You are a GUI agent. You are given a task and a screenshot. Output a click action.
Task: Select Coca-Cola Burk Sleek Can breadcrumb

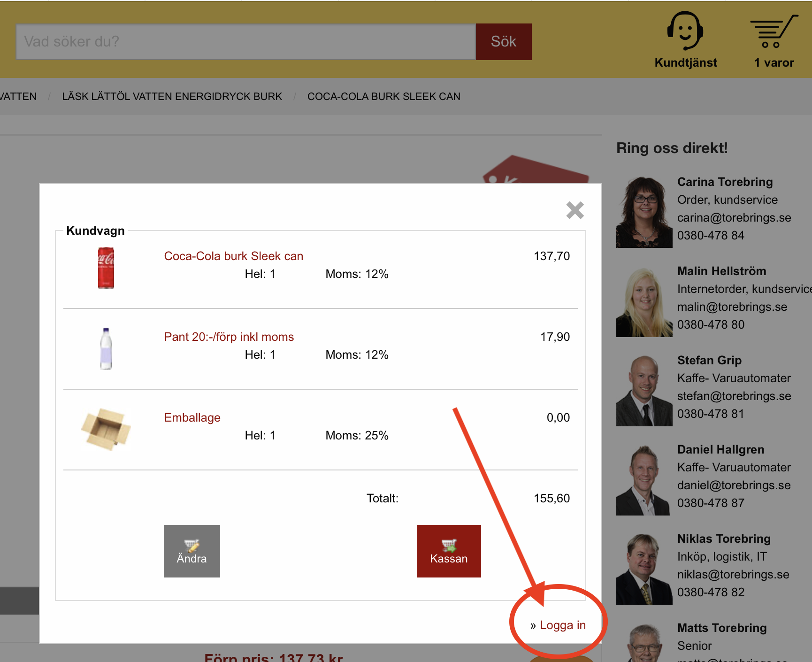(383, 96)
